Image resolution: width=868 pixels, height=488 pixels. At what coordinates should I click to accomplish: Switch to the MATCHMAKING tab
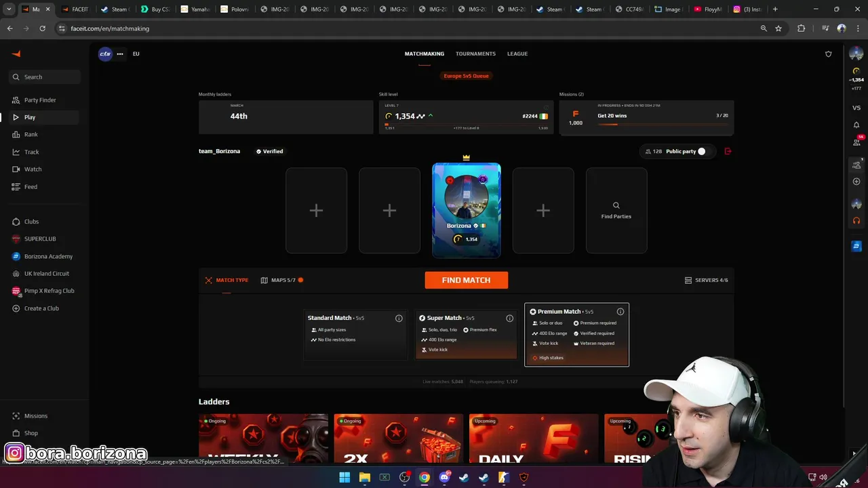tap(425, 54)
